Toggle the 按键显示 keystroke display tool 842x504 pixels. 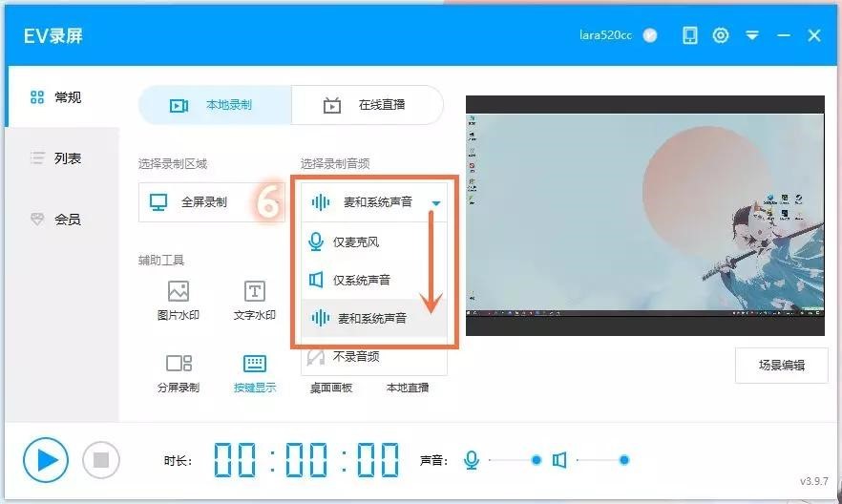pos(255,374)
